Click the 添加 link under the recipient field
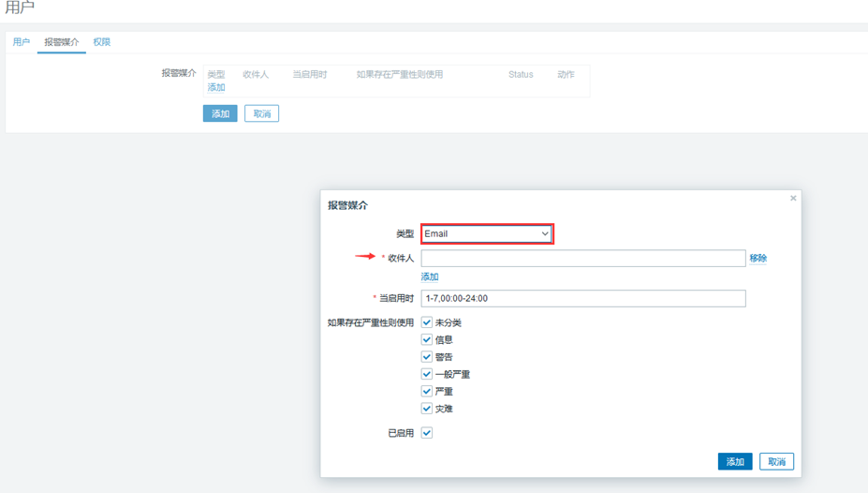868x493 pixels. click(x=430, y=276)
